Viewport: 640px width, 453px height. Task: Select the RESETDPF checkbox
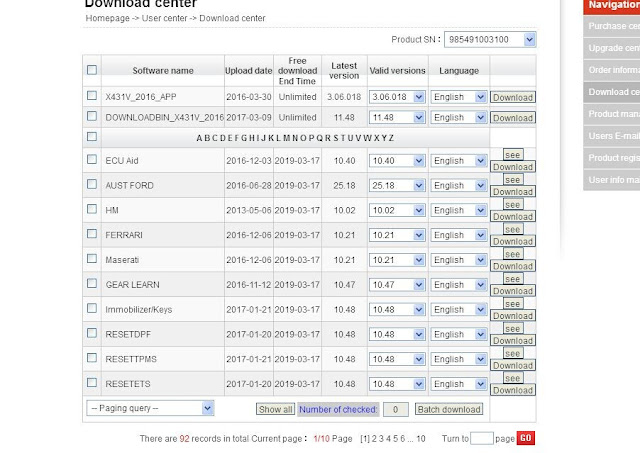92,333
